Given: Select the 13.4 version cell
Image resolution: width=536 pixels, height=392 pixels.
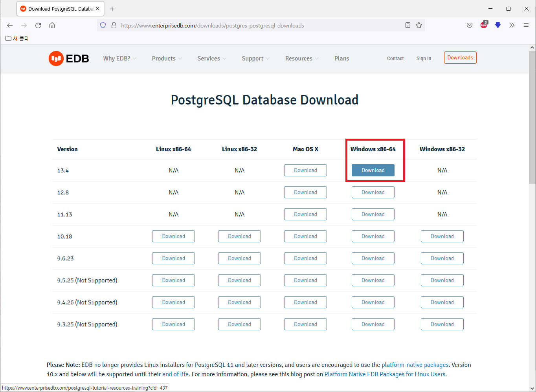Looking at the screenshot, I should pos(63,170).
